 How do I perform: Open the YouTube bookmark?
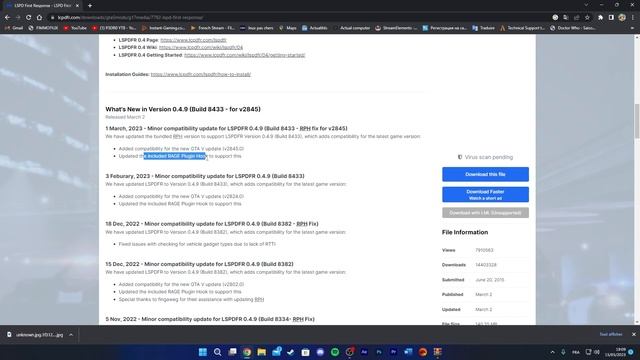pos(75,28)
